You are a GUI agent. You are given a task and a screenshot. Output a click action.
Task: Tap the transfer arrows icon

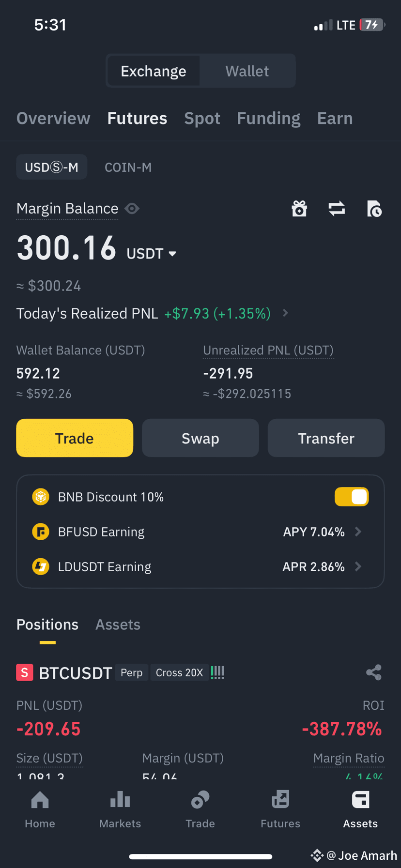[x=337, y=209]
